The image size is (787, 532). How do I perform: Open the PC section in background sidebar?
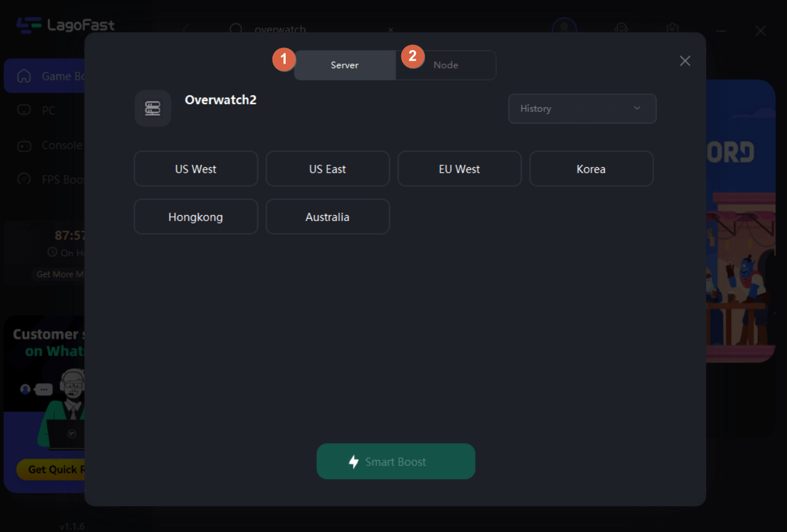tap(49, 111)
